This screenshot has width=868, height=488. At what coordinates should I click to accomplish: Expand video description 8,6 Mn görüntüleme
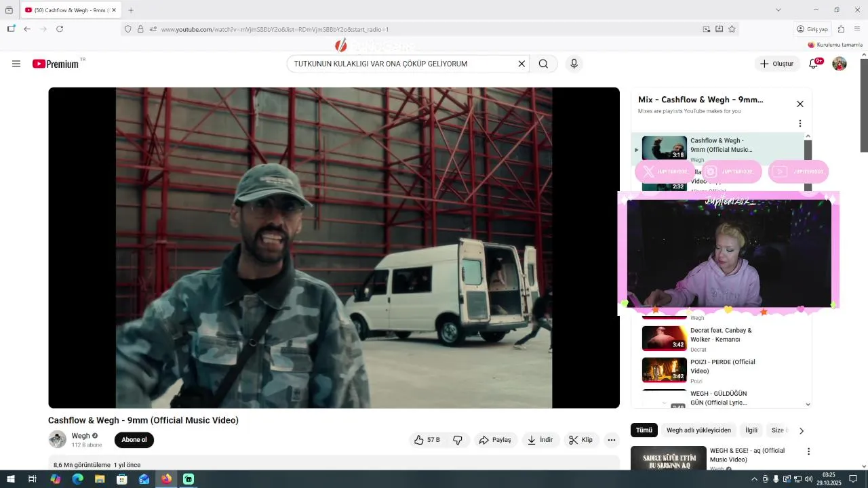pyautogui.click(x=334, y=464)
